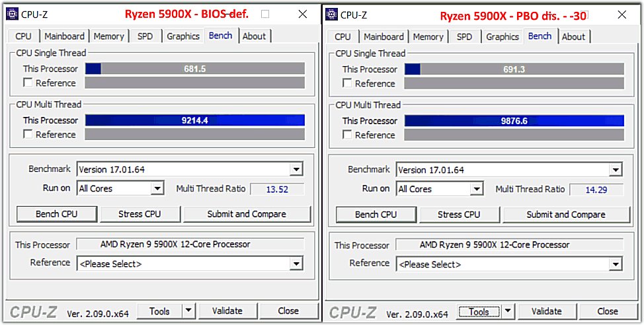Click "Ver. 2.09.0.x64" text in right window
Screen dimensions: 644x325
coord(417,314)
